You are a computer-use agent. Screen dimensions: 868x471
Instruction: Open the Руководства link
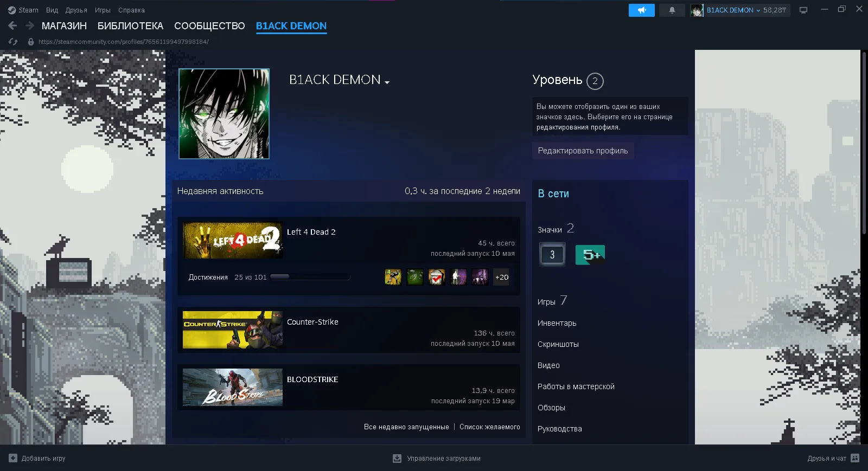(x=560, y=429)
